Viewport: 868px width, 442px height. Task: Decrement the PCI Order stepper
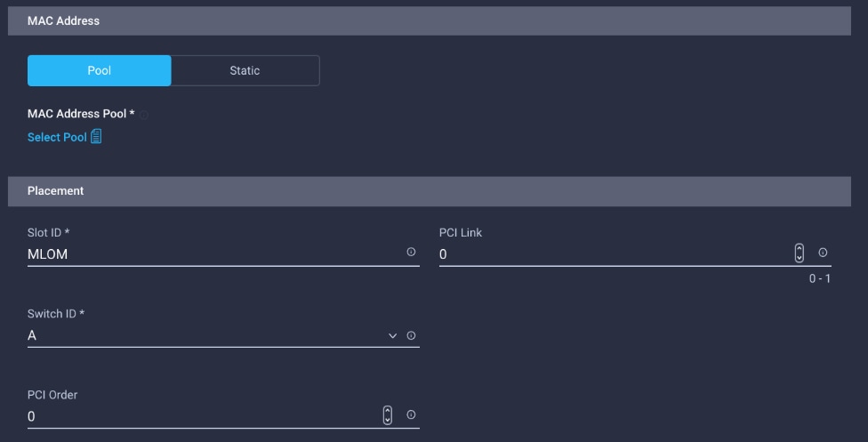tap(388, 420)
